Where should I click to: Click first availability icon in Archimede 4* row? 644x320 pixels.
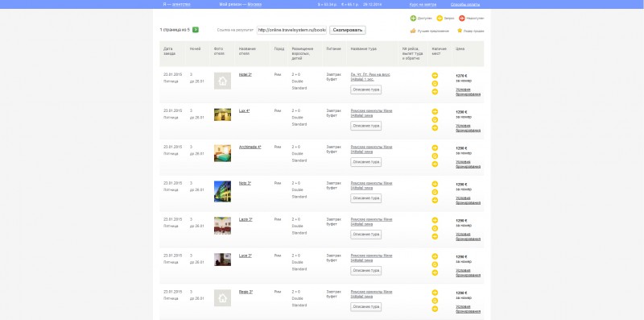[435, 148]
